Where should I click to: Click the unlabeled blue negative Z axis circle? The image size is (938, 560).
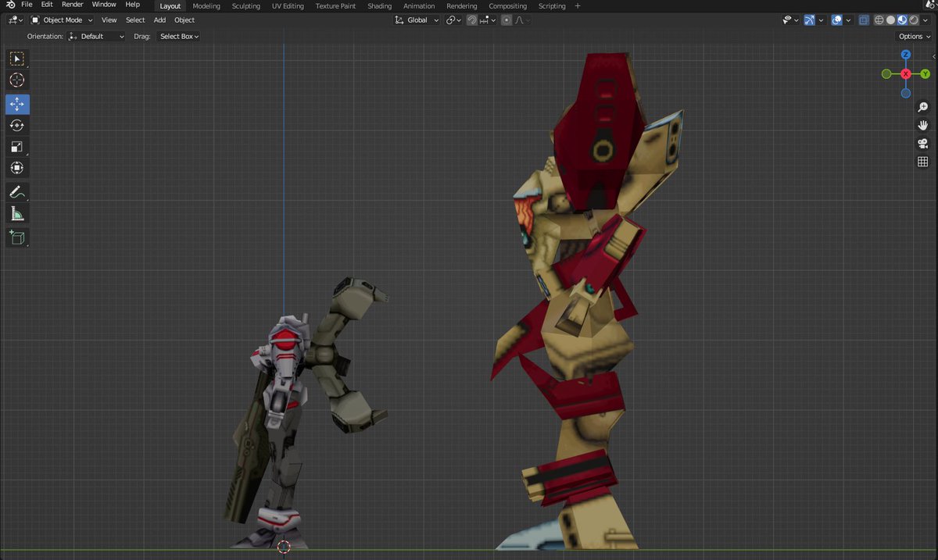[x=905, y=93]
